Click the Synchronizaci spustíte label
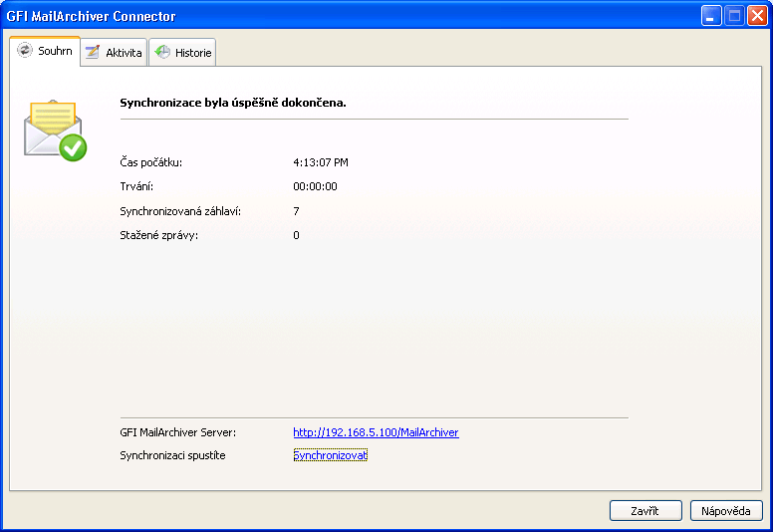This screenshot has width=773, height=532. [172, 455]
